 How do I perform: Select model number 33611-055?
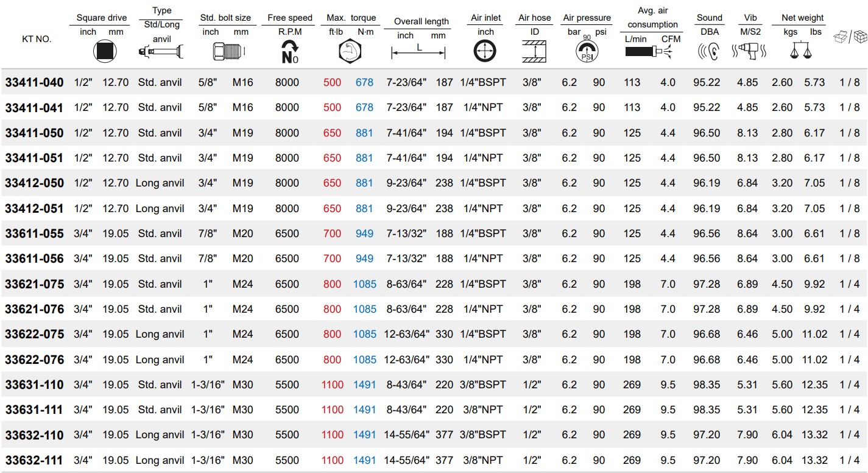click(x=34, y=233)
